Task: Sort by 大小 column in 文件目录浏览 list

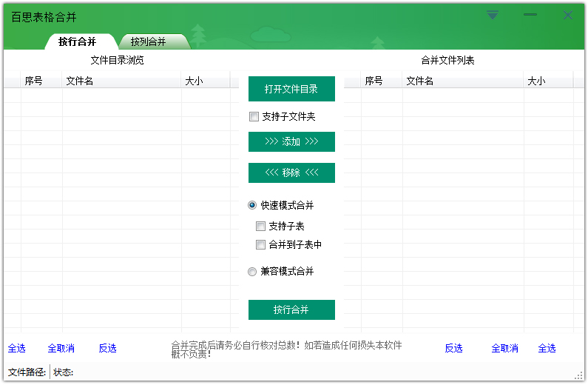Action: (x=206, y=81)
